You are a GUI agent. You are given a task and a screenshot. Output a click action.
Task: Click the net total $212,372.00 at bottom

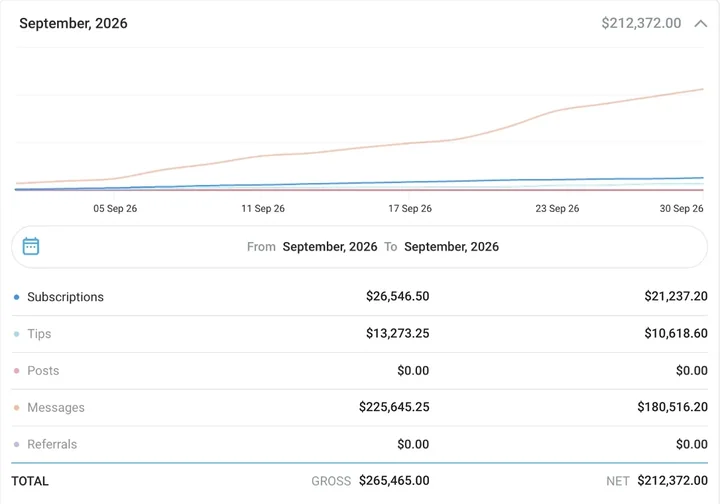[672, 481]
